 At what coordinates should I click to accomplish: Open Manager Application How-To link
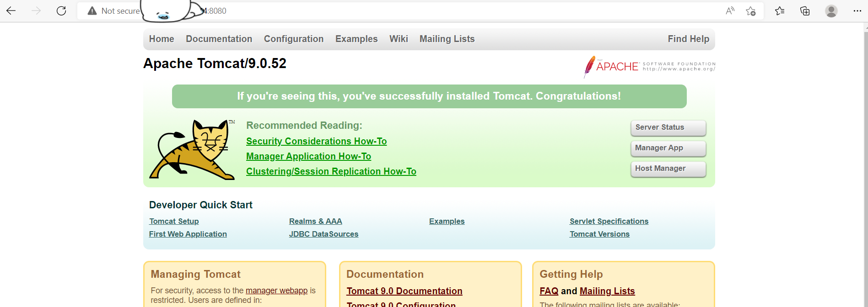tap(309, 156)
